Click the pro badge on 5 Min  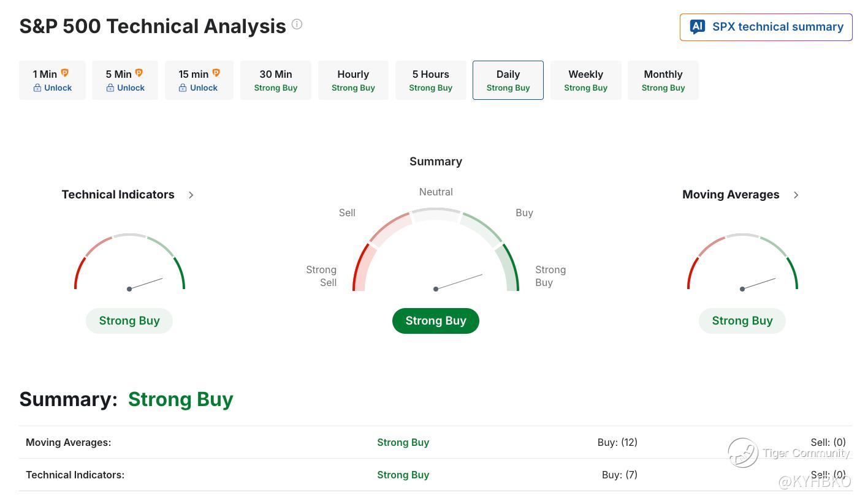click(139, 73)
